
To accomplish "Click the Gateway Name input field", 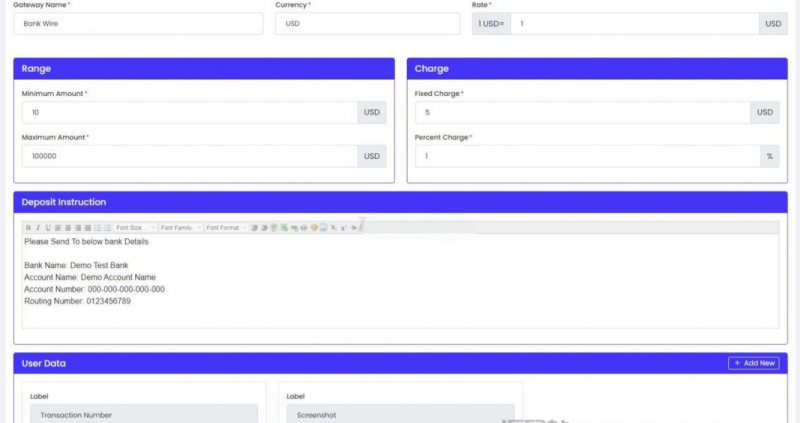I will point(138,23).
